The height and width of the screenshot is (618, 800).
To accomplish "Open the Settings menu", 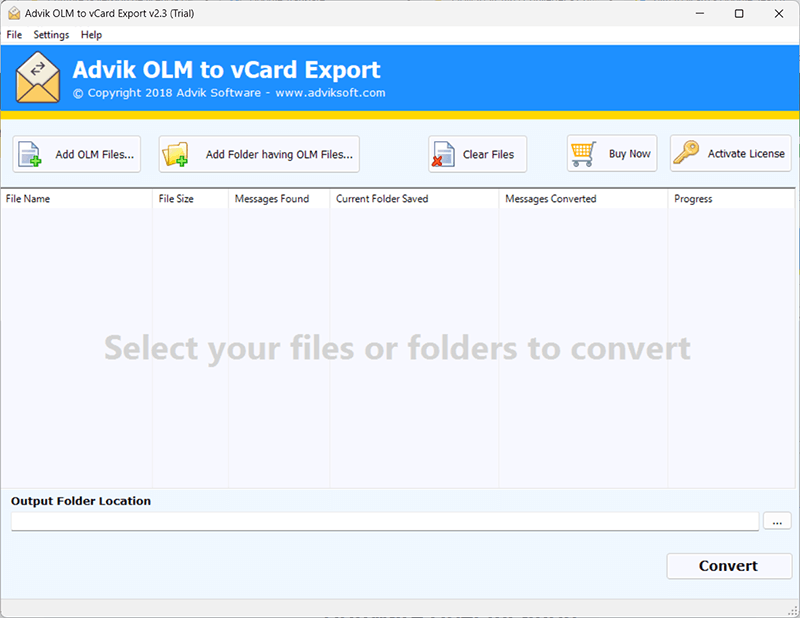I will coord(51,35).
